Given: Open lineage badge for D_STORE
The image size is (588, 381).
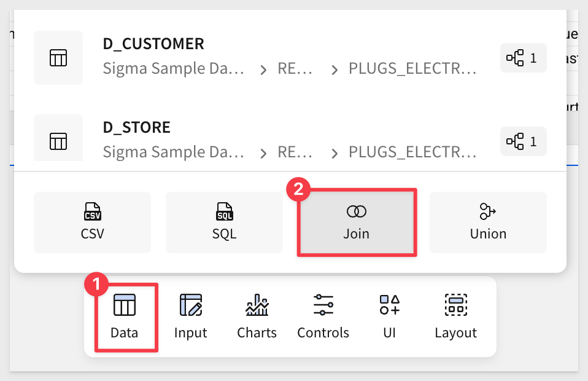Looking at the screenshot, I should click(523, 141).
